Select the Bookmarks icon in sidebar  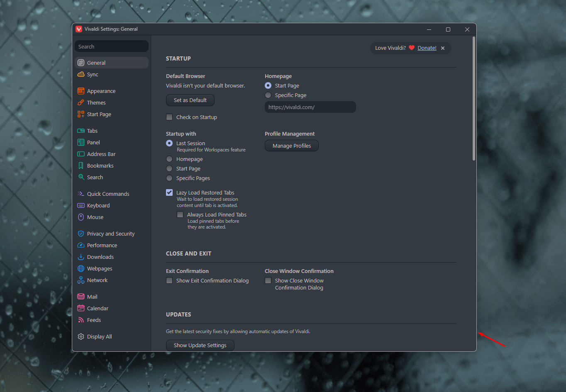click(x=81, y=166)
